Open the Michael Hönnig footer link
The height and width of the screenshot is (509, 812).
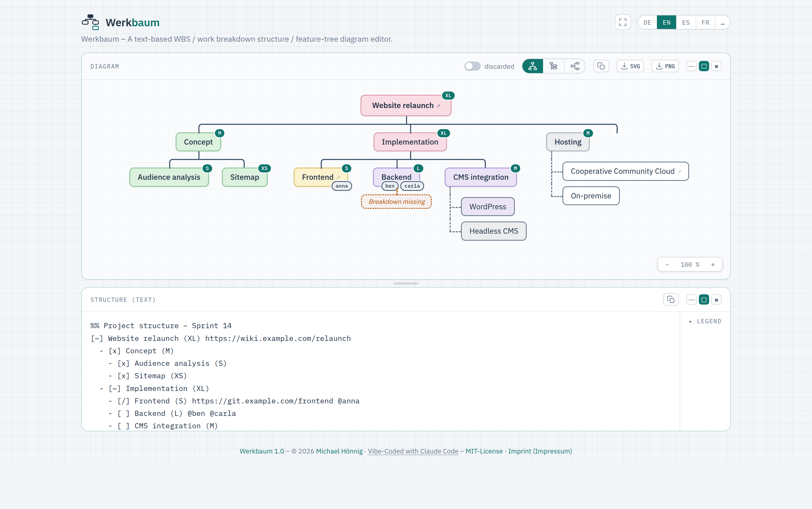(339, 451)
